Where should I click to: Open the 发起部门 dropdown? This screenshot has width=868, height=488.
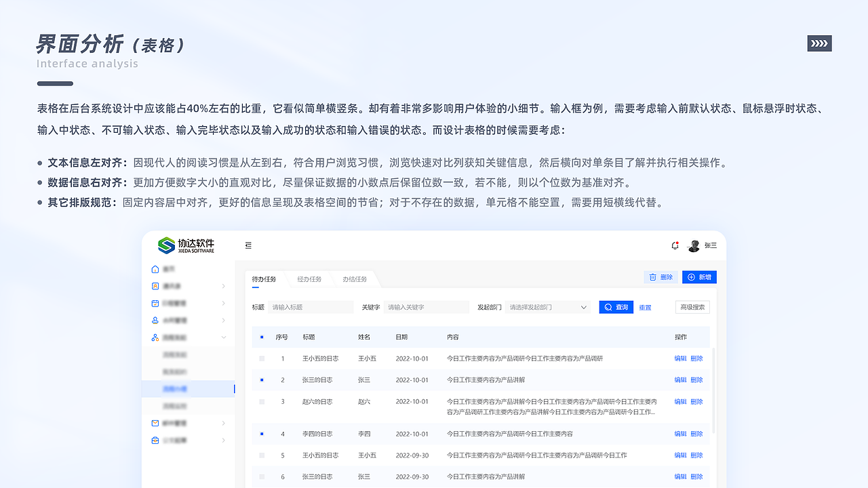pyautogui.click(x=547, y=307)
